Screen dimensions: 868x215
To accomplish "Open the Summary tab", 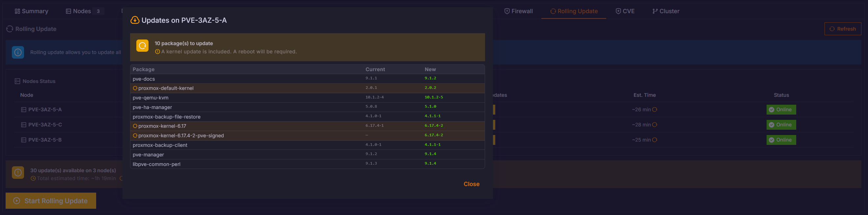I will [32, 11].
